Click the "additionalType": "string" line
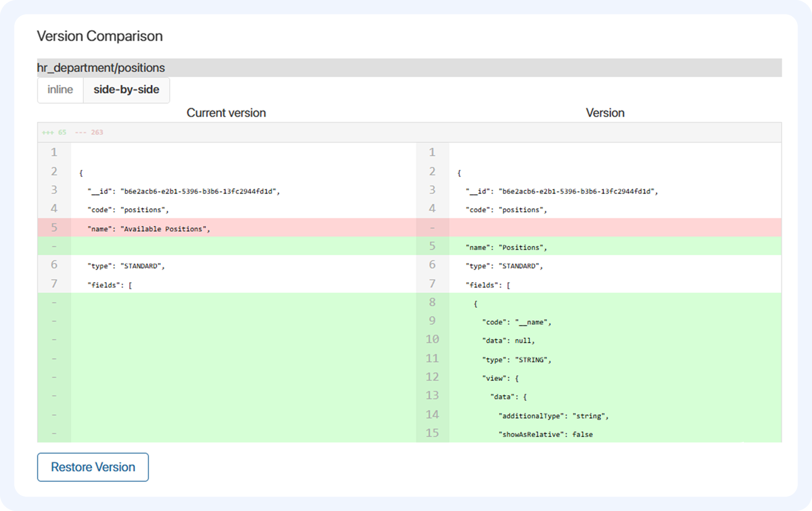Image resolution: width=812 pixels, height=511 pixels. [553, 416]
